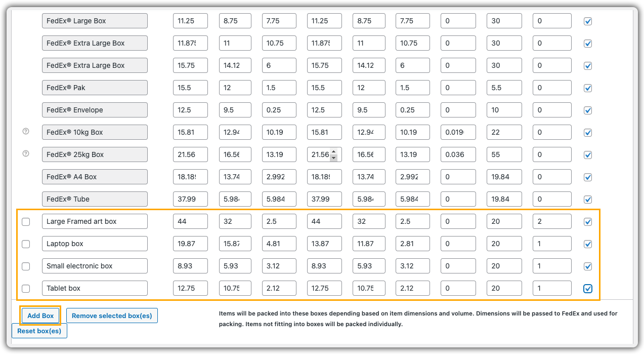
Task: Disable the FedEx Large Box enabled checkbox
Action: tap(588, 21)
